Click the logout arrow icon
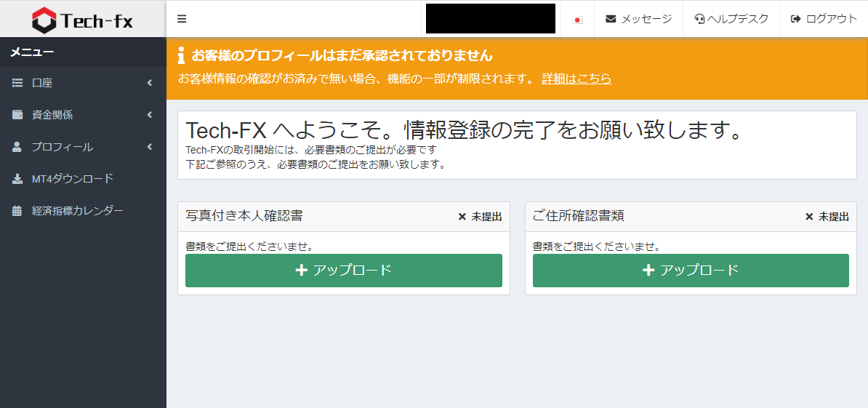The width and height of the screenshot is (868, 408). pyautogui.click(x=796, y=19)
